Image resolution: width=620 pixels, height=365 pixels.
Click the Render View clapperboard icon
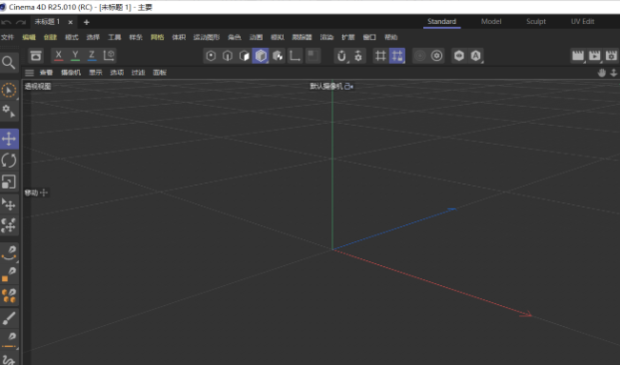pos(578,56)
